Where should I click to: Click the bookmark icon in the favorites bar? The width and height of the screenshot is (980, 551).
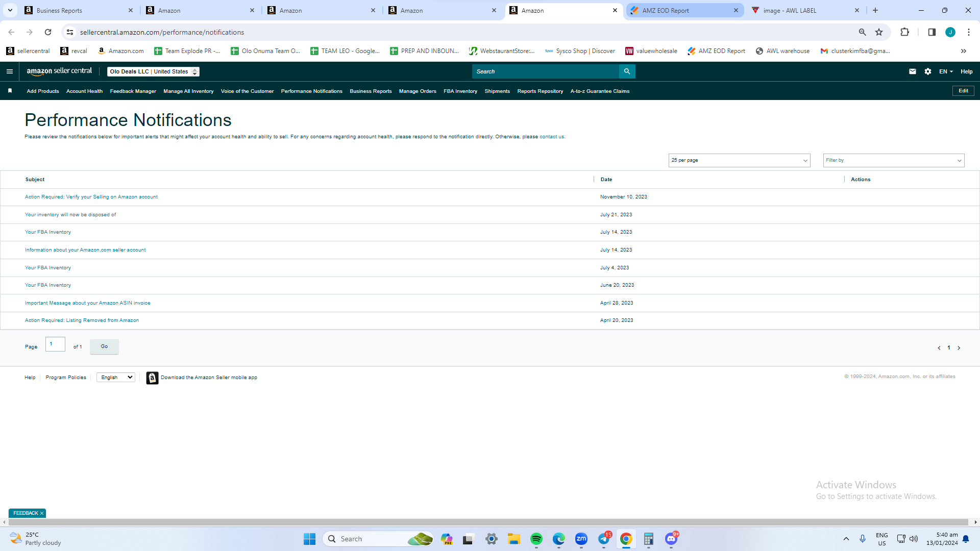click(10, 91)
